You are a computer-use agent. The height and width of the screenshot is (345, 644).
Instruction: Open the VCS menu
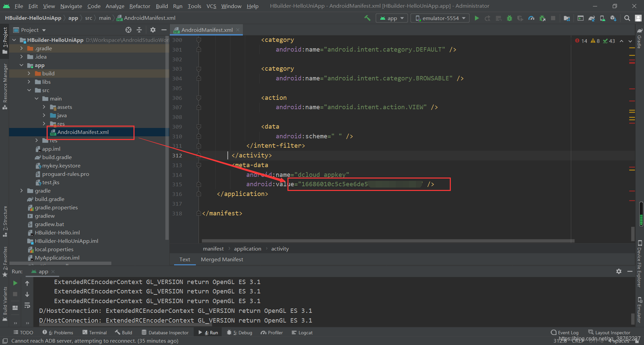pos(211,6)
